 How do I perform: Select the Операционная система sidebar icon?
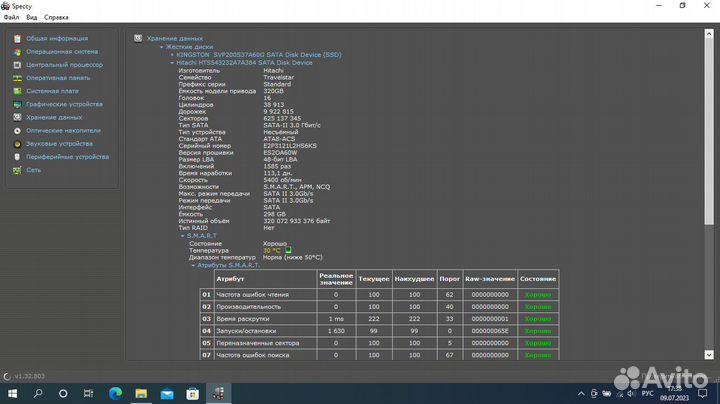click(17, 52)
